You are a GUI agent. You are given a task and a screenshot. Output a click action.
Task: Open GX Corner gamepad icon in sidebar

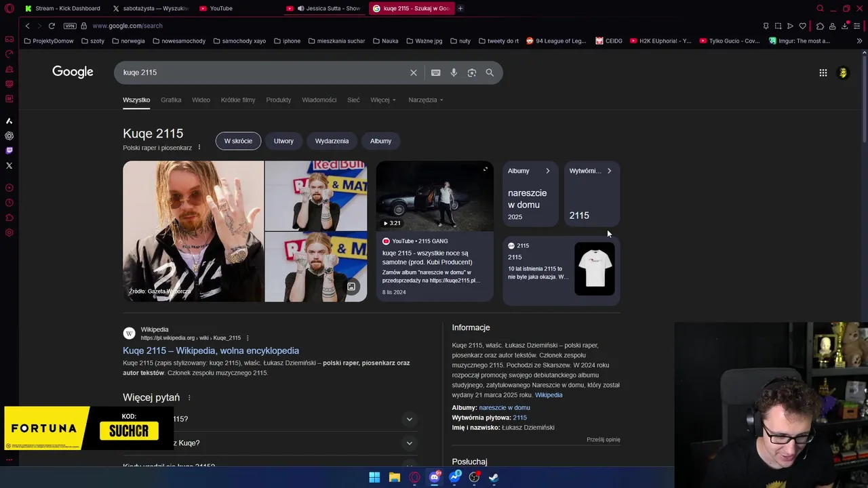tap(9, 39)
